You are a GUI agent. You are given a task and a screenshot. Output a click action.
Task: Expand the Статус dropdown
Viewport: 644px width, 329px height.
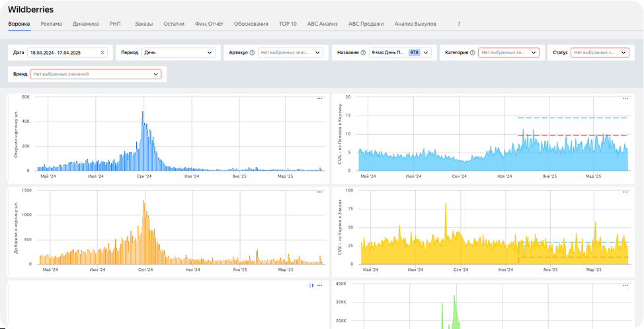point(600,52)
